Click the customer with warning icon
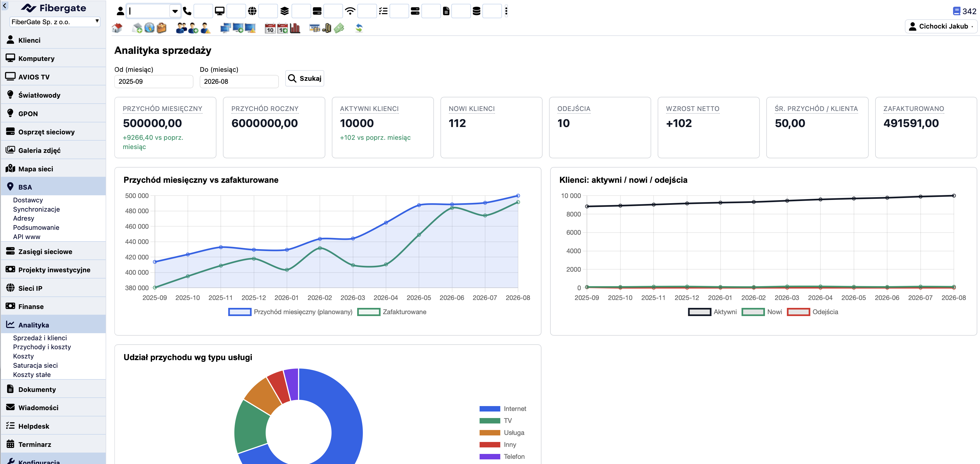980x464 pixels. 206,28
